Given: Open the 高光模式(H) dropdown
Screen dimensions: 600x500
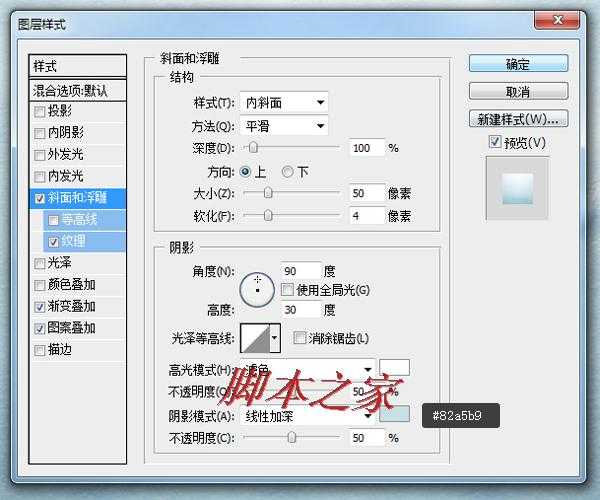Looking at the screenshot, I should (x=307, y=369).
